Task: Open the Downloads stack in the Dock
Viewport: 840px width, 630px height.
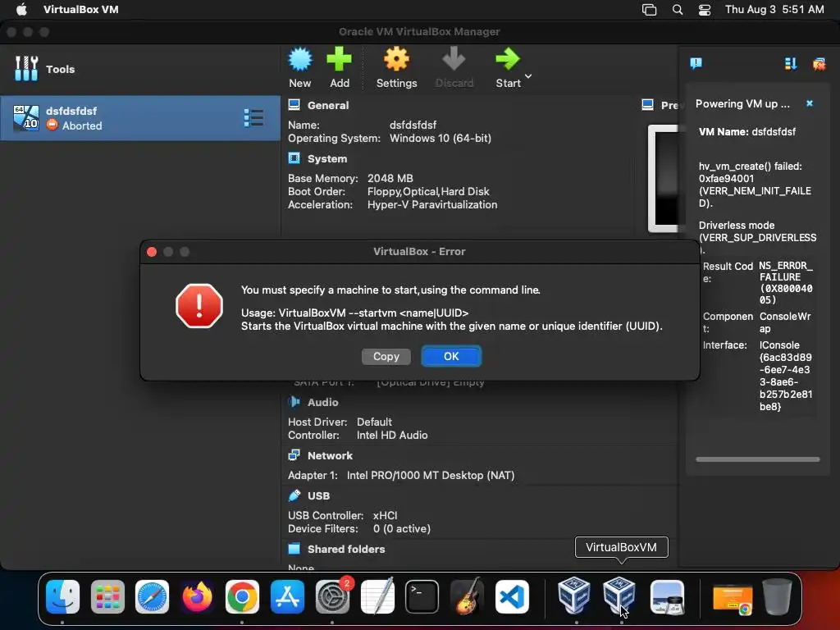Action: coord(733,597)
